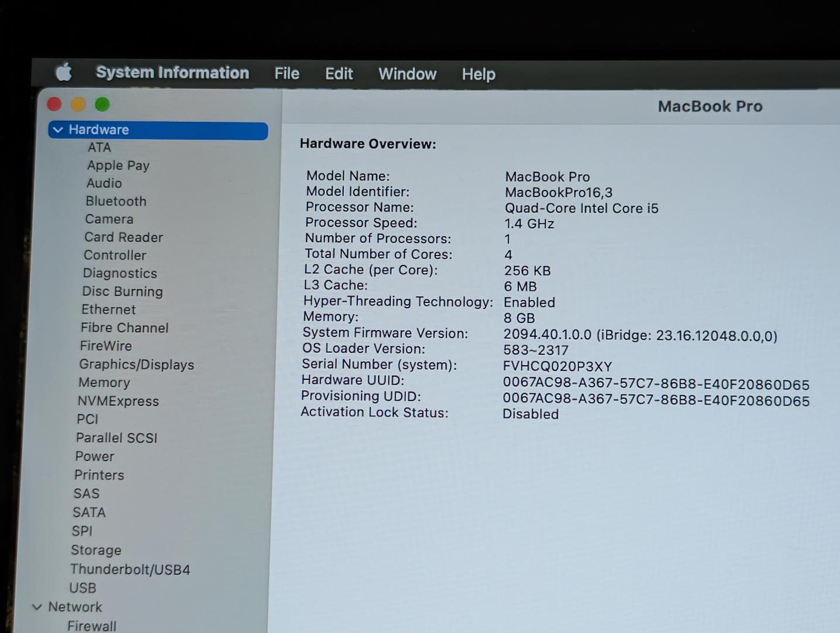This screenshot has height=633, width=840.
Task: Open the File menu
Action: coord(286,74)
